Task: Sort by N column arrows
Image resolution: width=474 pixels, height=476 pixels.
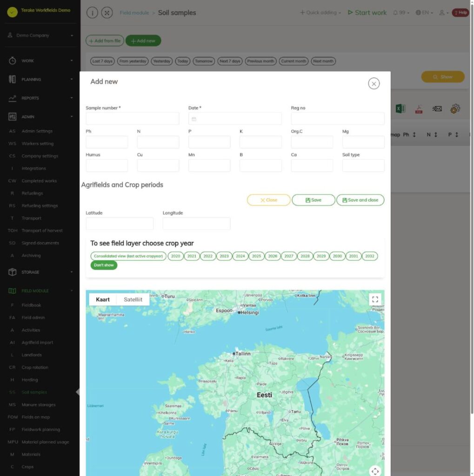Action: point(436,134)
